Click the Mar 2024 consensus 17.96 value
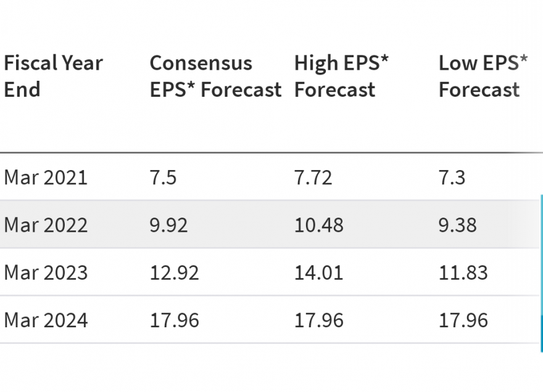This screenshot has height=392, width=543. coord(175,320)
